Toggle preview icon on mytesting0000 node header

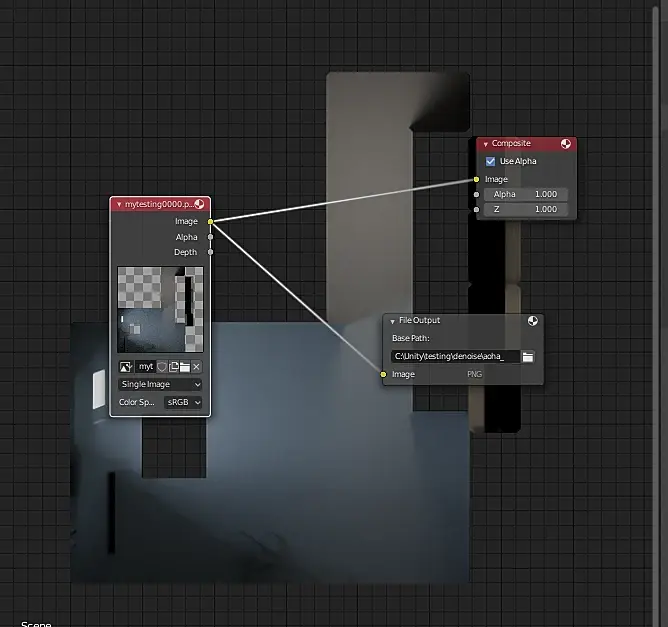coord(199,204)
